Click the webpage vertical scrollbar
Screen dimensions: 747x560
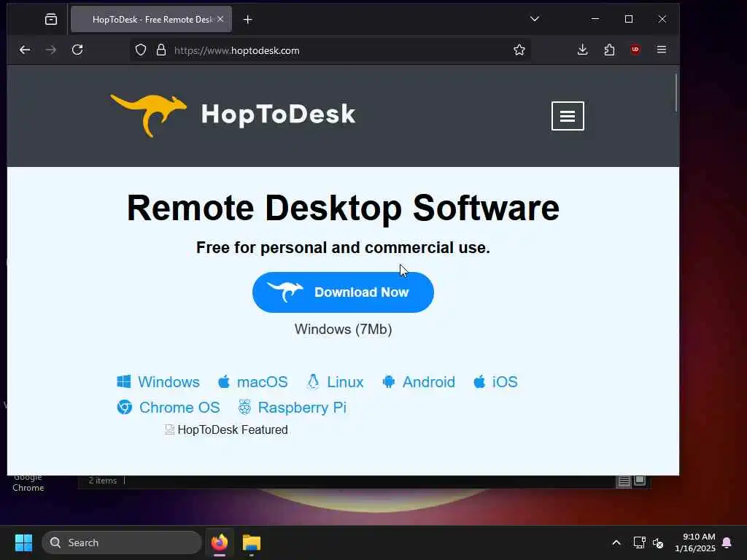pyautogui.click(x=676, y=93)
